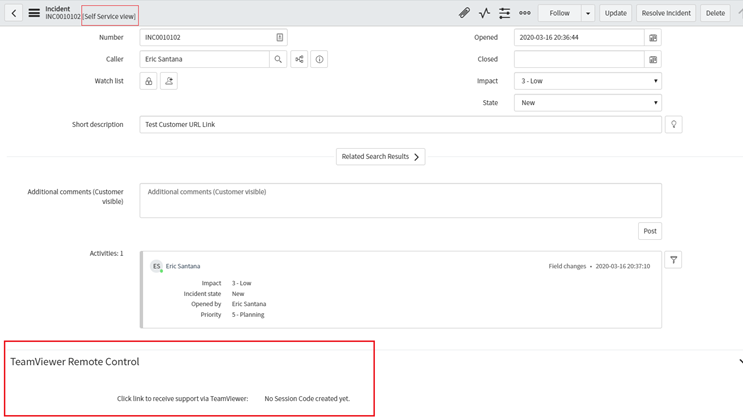Viewport: 743px width, 418px height.
Task: Click the Delete button
Action: 715,13
